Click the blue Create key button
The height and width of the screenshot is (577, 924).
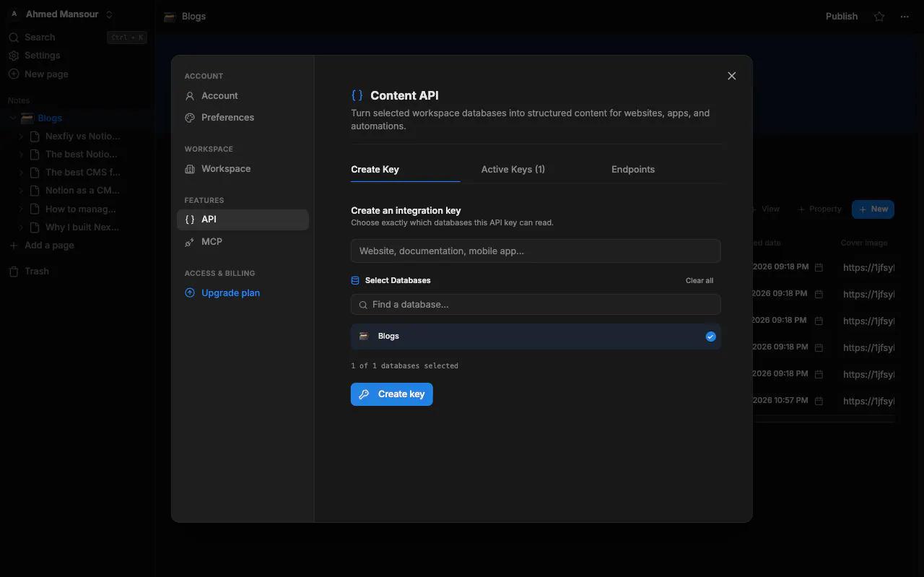pos(392,394)
